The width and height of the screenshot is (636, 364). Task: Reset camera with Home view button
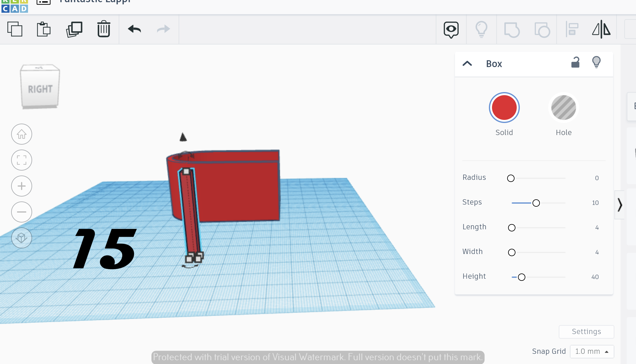[22, 134]
